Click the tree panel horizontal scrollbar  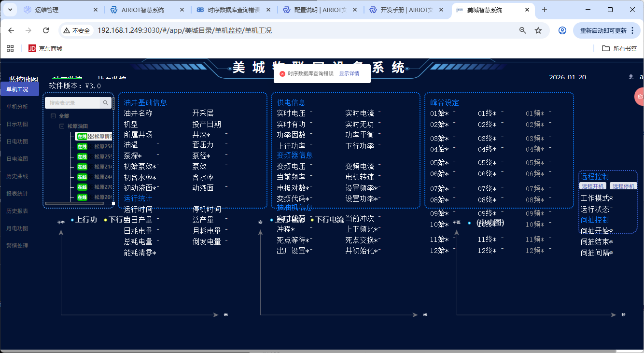pos(74,203)
